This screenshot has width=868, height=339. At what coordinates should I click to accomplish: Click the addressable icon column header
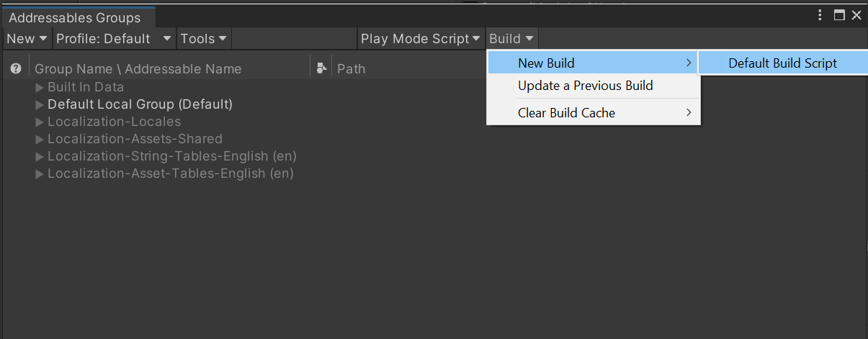[x=321, y=68]
